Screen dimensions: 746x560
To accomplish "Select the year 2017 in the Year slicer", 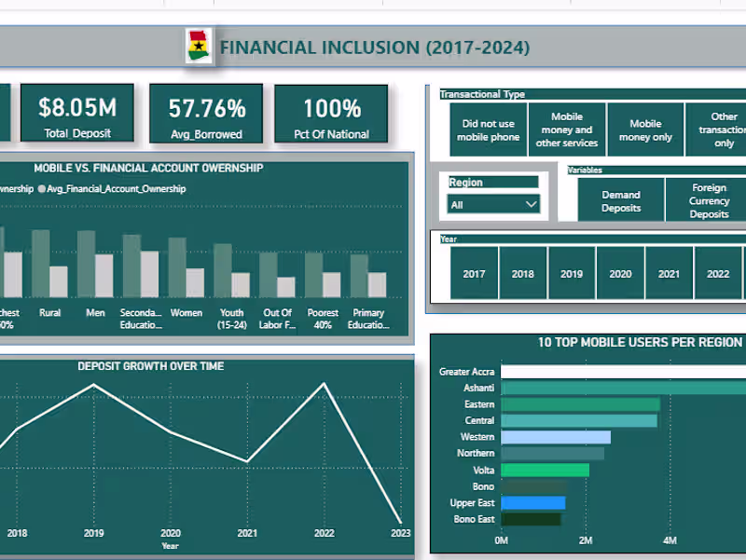I will [474, 273].
